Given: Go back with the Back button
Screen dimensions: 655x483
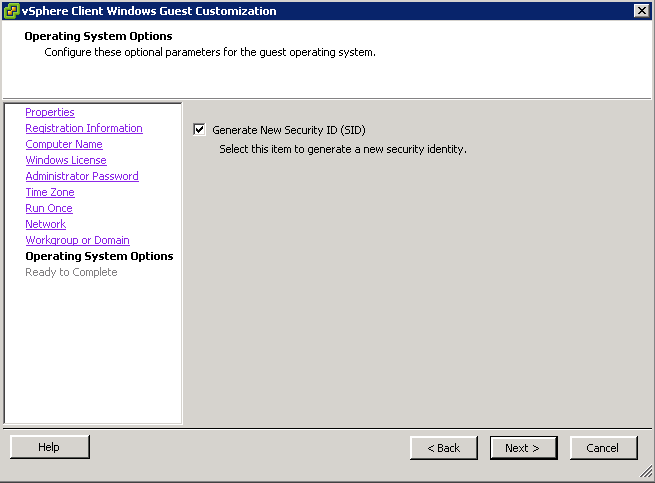Looking at the screenshot, I should [444, 448].
